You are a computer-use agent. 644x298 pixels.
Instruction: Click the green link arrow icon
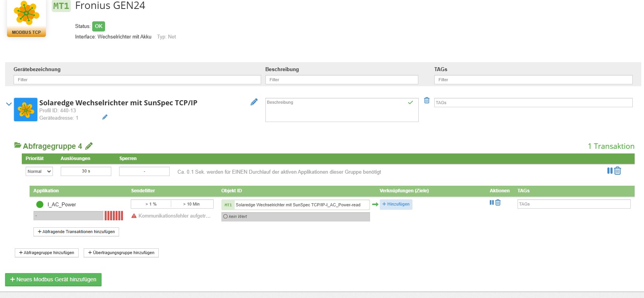coord(375,204)
